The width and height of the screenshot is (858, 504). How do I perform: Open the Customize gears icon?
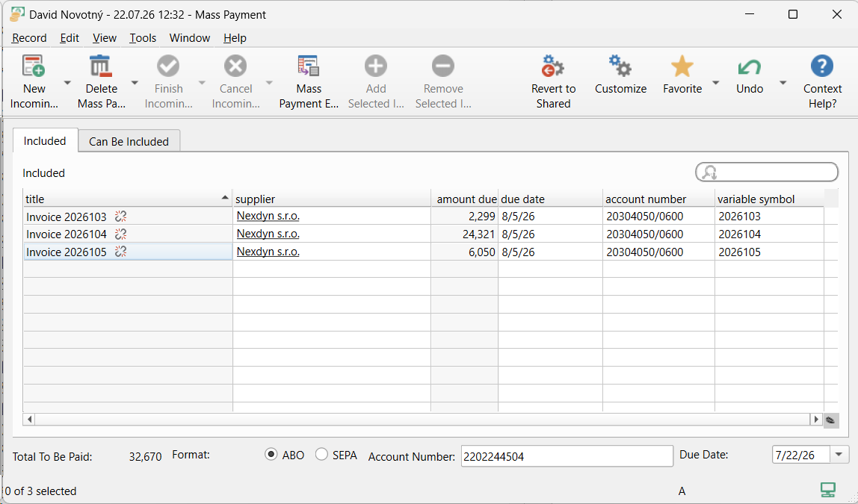pyautogui.click(x=620, y=66)
